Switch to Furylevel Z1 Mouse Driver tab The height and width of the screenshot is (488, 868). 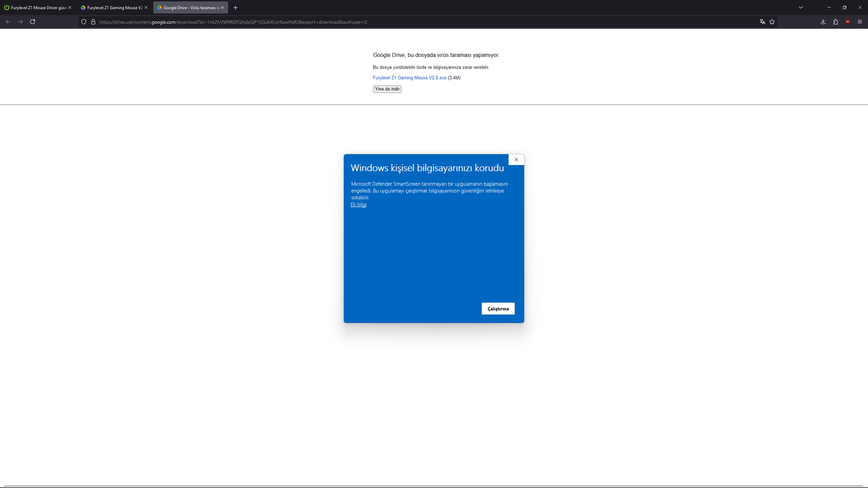pos(36,8)
